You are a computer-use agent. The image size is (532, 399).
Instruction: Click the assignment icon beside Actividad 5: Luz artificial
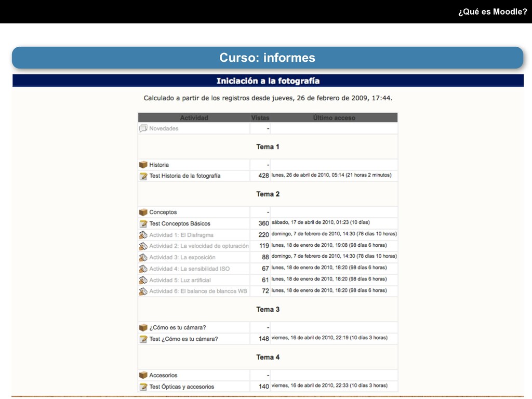coord(143,280)
